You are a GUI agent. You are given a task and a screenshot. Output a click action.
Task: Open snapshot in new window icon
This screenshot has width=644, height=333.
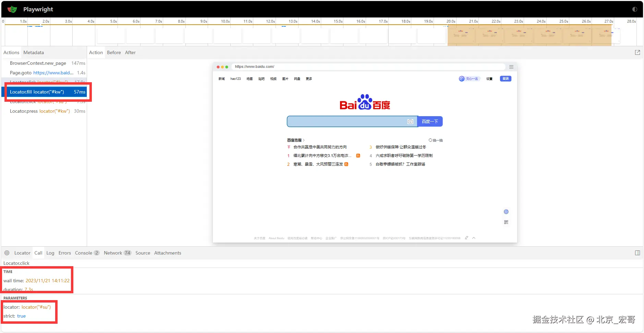pyautogui.click(x=637, y=52)
